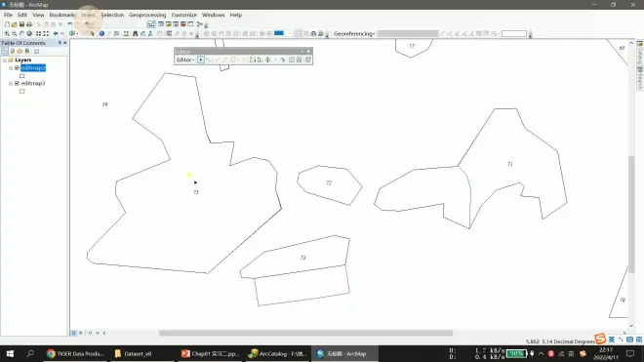Image resolution: width=644 pixels, height=362 pixels.
Task: Open the Geoprocessing menu
Action: [147, 15]
